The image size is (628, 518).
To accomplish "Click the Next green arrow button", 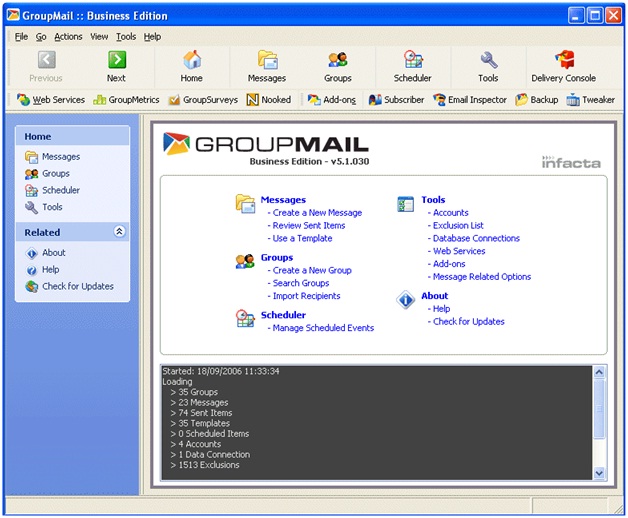I will 116,66.
